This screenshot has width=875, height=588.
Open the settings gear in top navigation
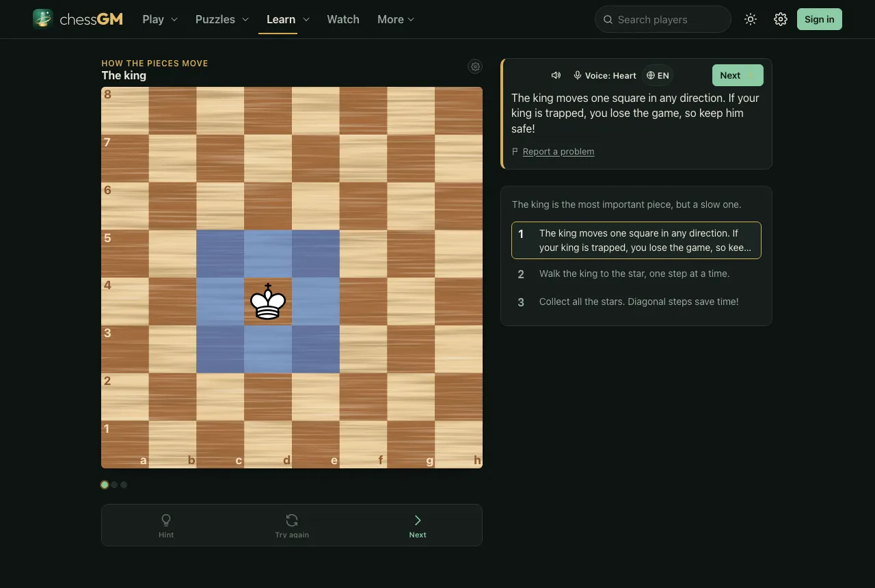(781, 19)
